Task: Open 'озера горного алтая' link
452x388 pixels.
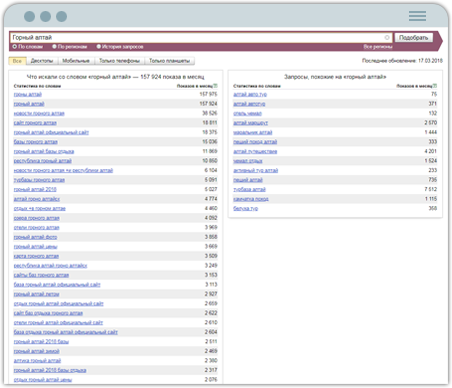Action: click(x=37, y=218)
